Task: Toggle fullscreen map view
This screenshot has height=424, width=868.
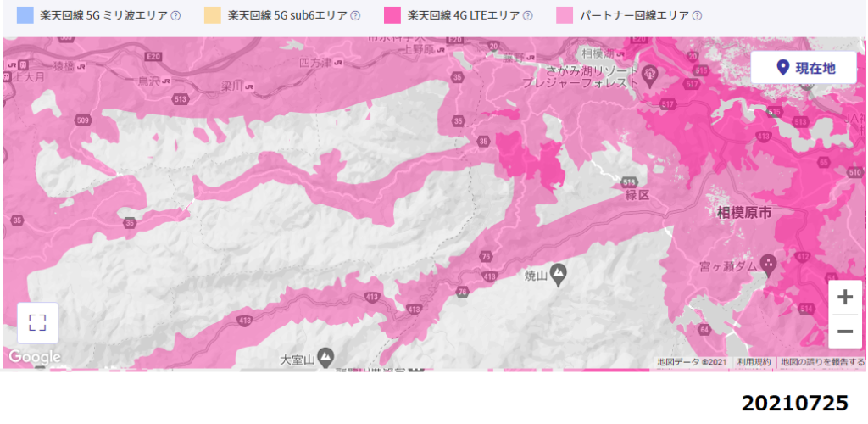Action: 37,323
